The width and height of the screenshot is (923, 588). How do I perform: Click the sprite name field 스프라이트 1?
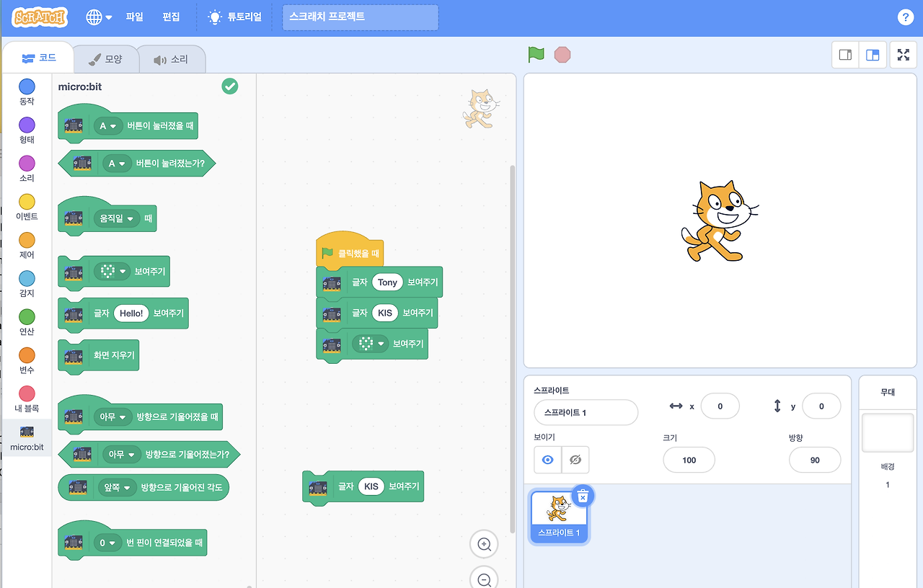click(586, 413)
